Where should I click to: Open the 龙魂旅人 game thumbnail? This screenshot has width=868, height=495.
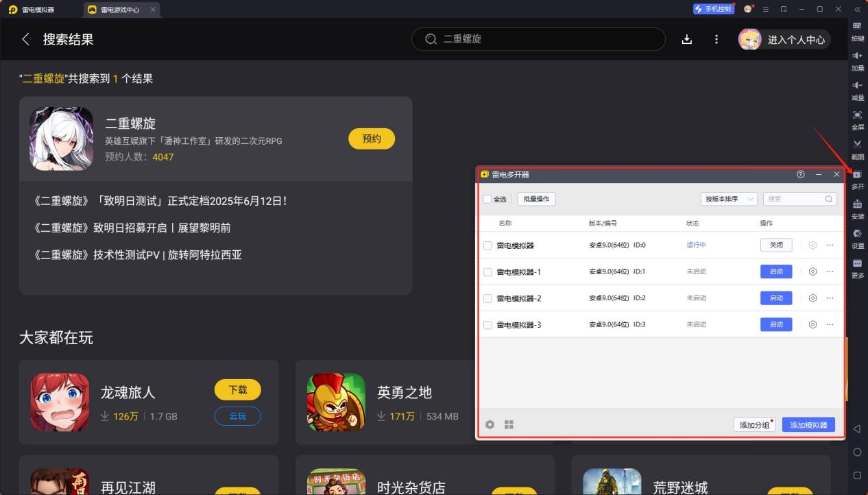pyautogui.click(x=60, y=402)
